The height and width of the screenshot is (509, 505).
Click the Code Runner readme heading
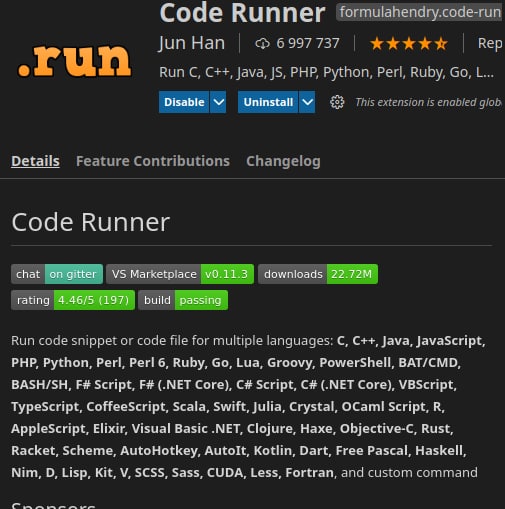pyautogui.click(x=91, y=222)
